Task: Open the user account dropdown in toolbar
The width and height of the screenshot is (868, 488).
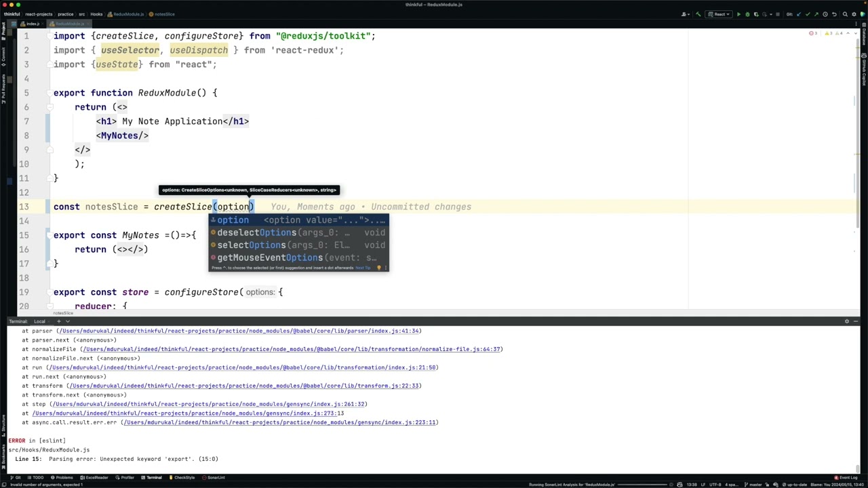Action: click(686, 14)
